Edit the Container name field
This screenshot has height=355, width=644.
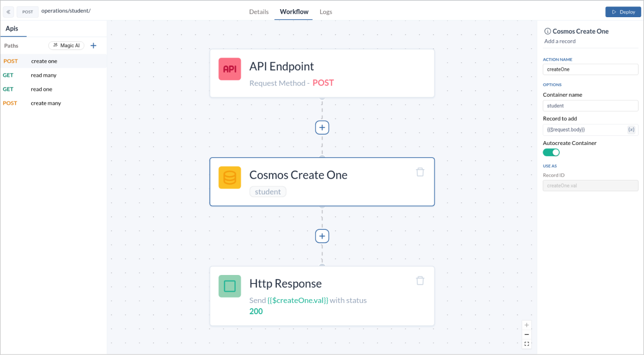click(590, 106)
